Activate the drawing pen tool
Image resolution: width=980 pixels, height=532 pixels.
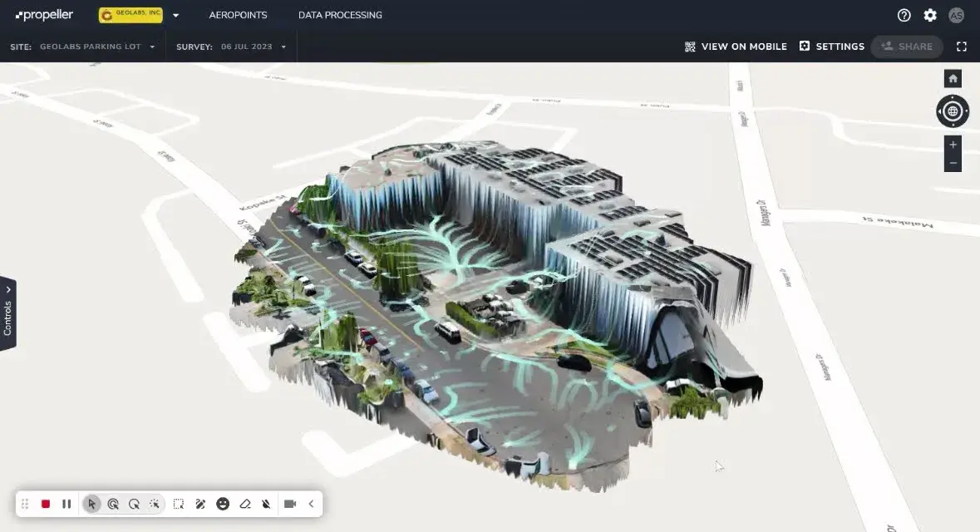click(200, 504)
